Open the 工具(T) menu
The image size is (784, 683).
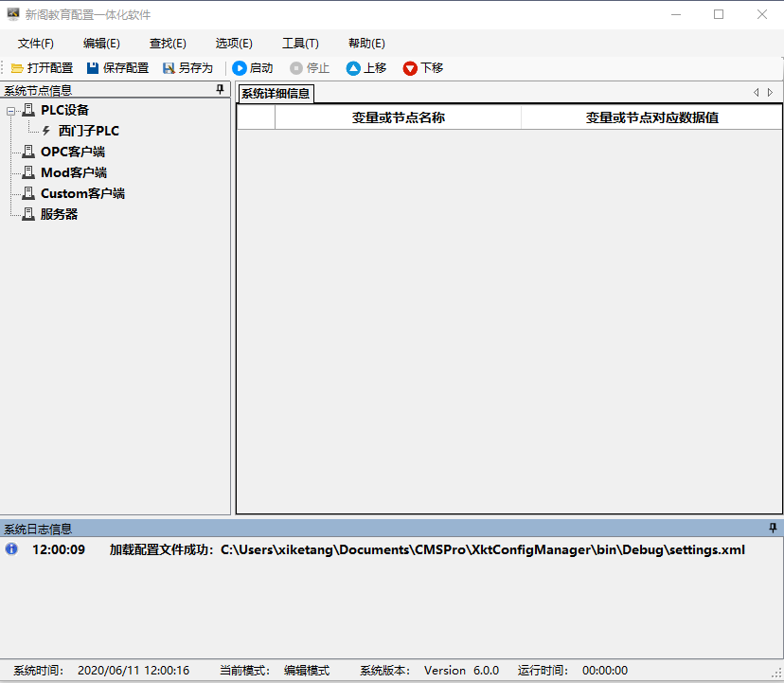[x=300, y=44]
